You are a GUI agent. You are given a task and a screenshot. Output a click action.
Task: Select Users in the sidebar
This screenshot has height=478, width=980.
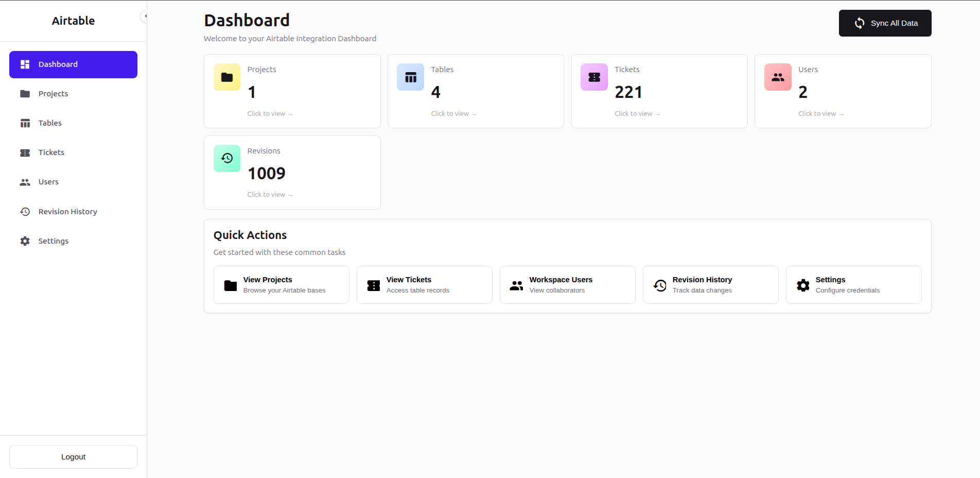pyautogui.click(x=48, y=182)
